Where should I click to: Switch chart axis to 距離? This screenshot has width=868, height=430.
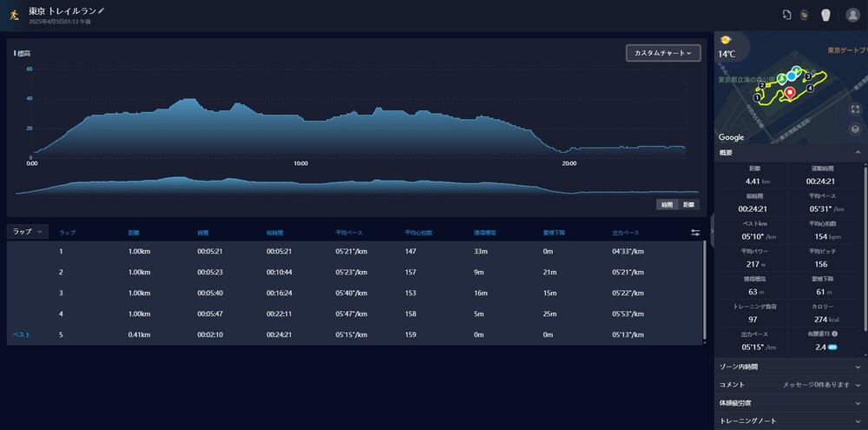[689, 204]
